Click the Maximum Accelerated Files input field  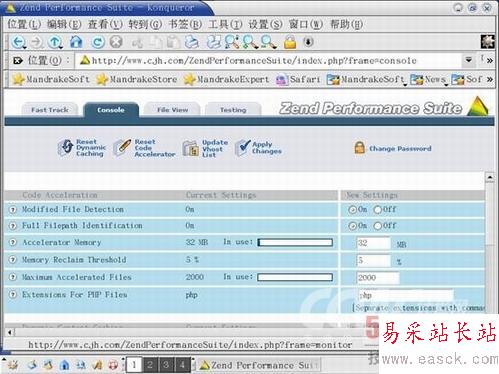coord(378,278)
